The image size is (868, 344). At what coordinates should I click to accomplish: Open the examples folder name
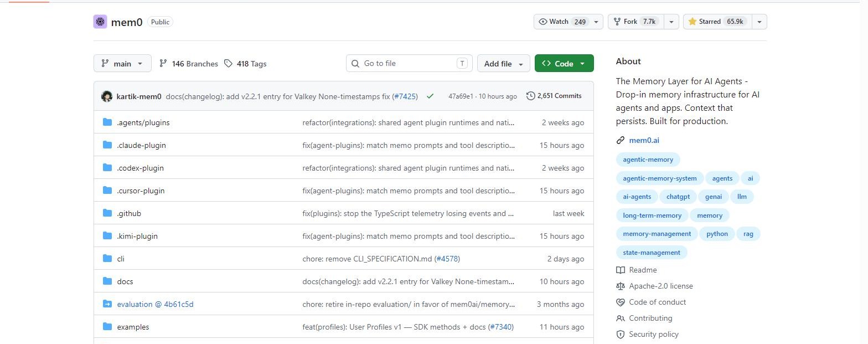133,327
